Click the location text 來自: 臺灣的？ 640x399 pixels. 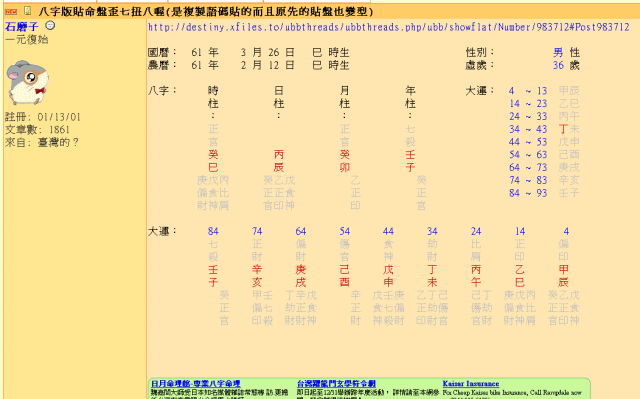(x=42, y=142)
